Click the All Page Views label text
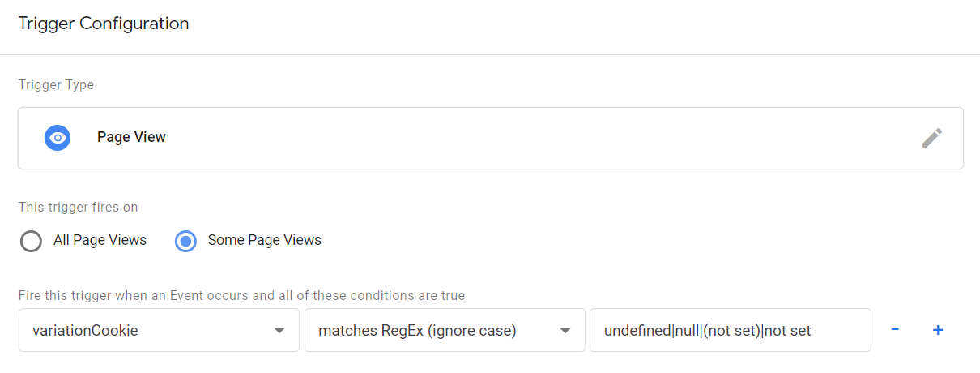This screenshot has height=373, width=980. point(100,240)
